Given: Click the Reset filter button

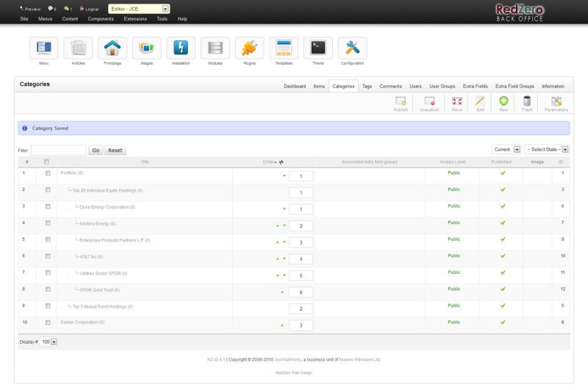Looking at the screenshot, I should (x=115, y=151).
